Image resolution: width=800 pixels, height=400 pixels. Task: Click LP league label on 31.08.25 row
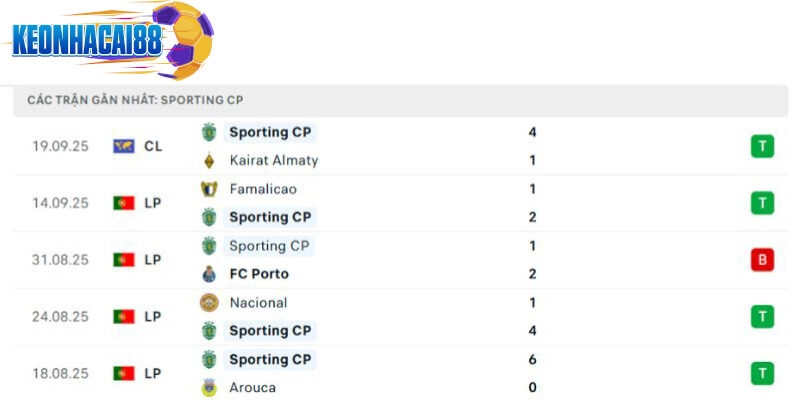click(153, 260)
